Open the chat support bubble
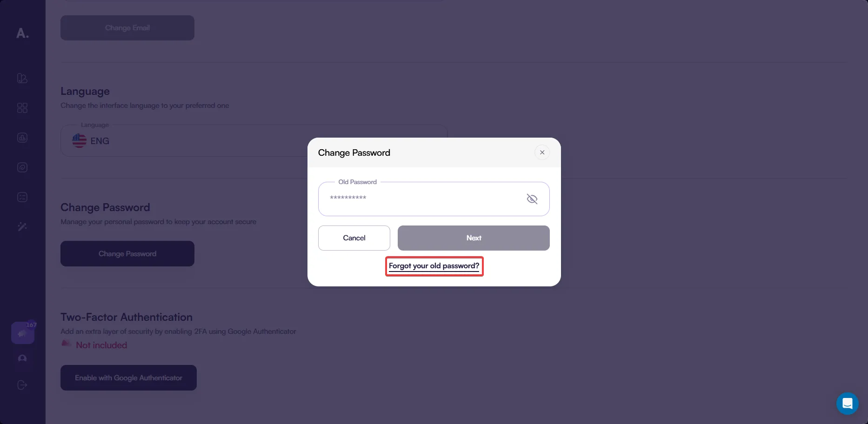Viewport: 868px width, 424px height. [847, 403]
